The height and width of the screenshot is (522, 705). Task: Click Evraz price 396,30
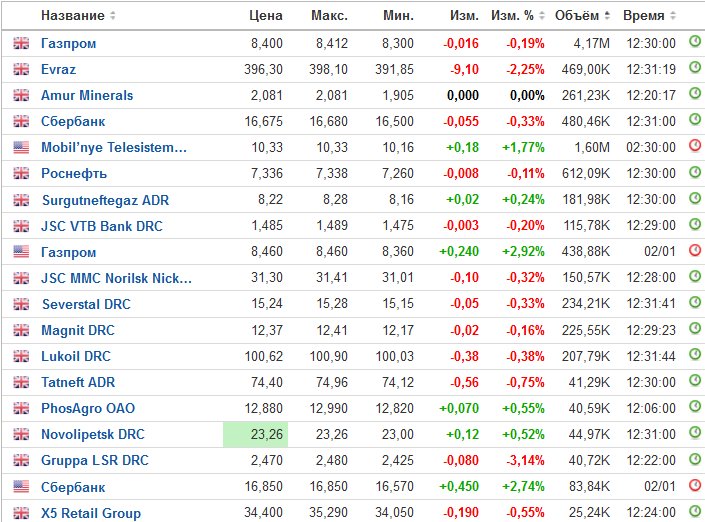click(x=263, y=69)
